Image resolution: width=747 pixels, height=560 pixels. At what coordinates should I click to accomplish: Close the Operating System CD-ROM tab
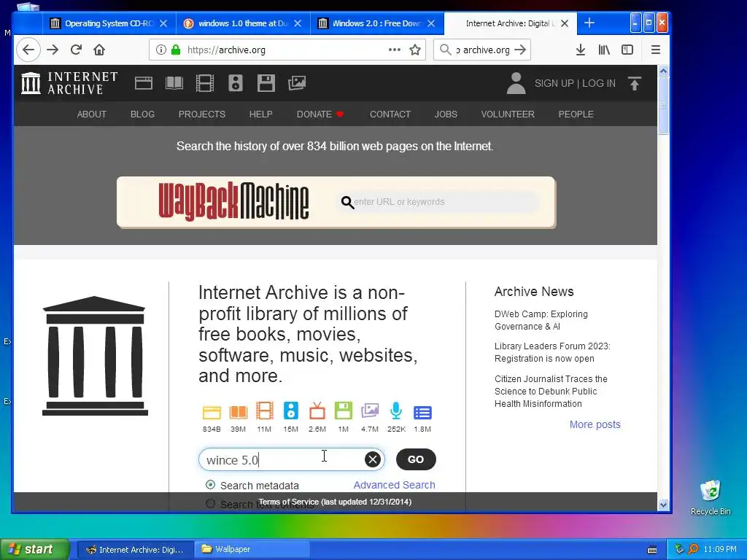tap(163, 23)
